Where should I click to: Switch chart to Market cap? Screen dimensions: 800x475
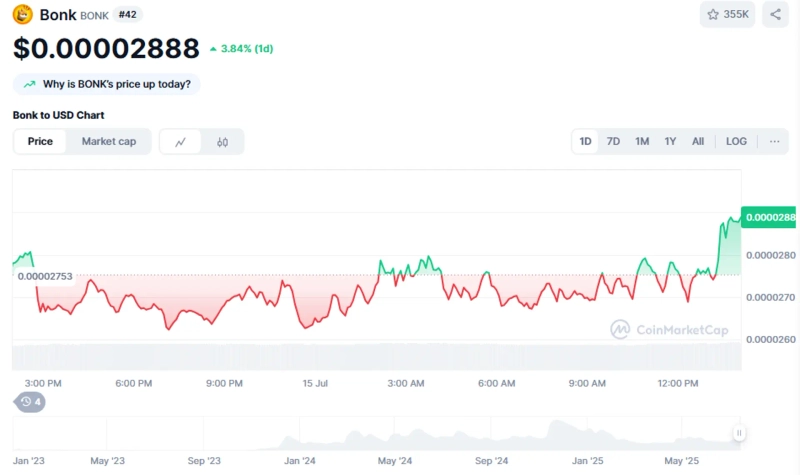tap(109, 142)
